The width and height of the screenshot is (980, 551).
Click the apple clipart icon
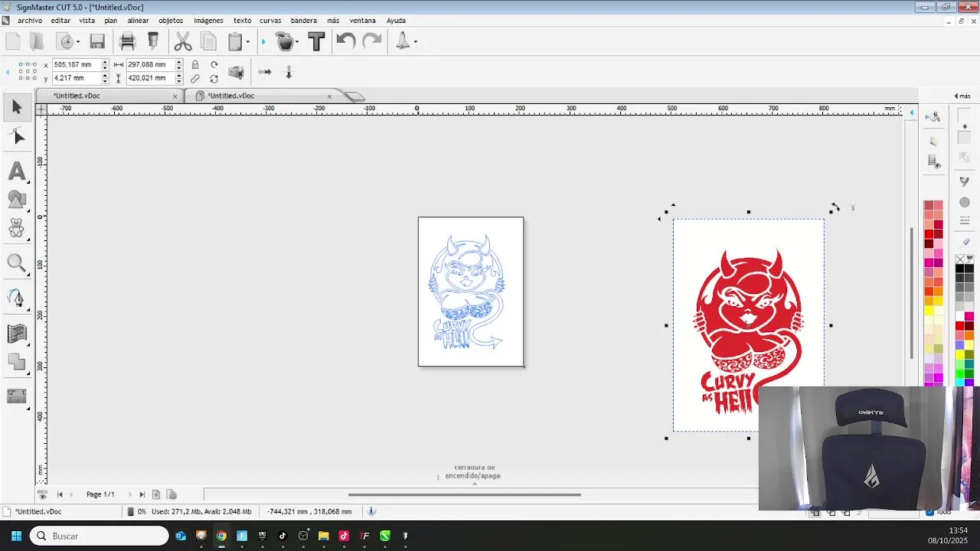tap(285, 41)
